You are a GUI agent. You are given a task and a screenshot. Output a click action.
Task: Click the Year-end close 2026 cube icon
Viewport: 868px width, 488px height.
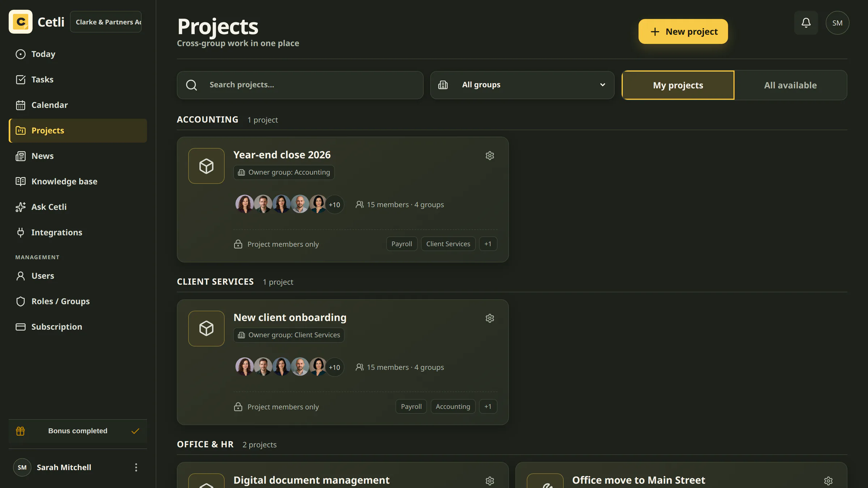click(x=206, y=166)
